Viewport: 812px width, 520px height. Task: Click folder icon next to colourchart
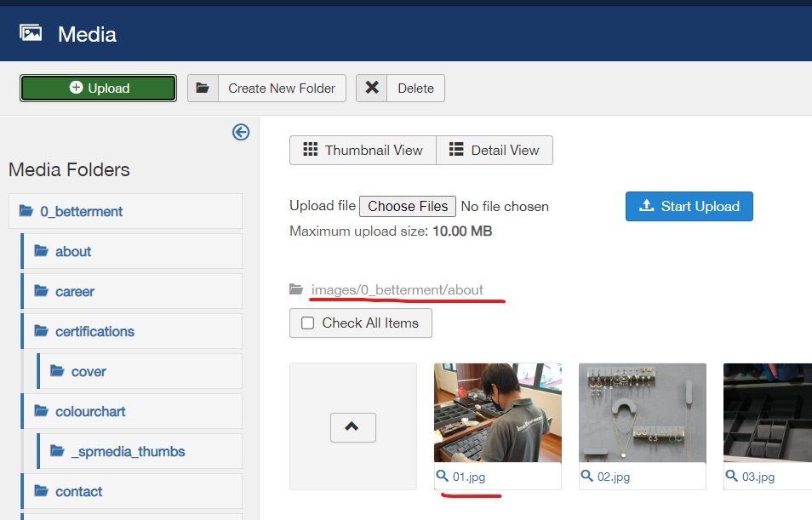(42, 411)
